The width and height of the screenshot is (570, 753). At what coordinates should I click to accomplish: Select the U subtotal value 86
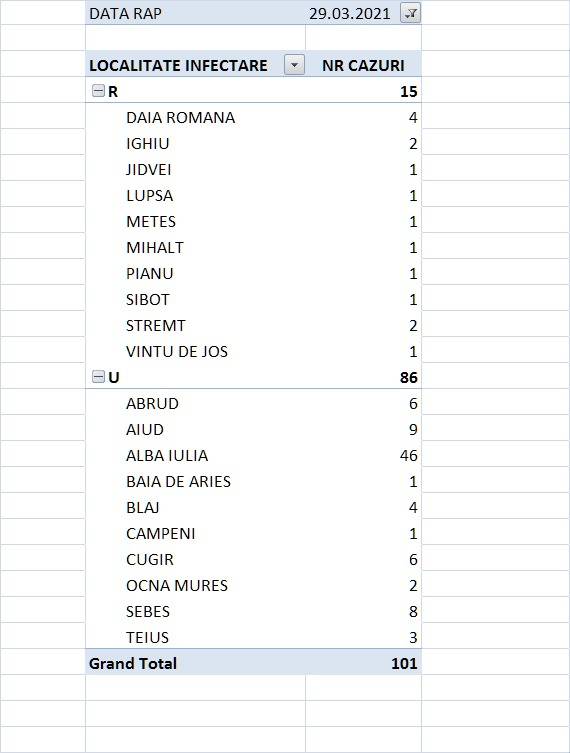pos(409,377)
